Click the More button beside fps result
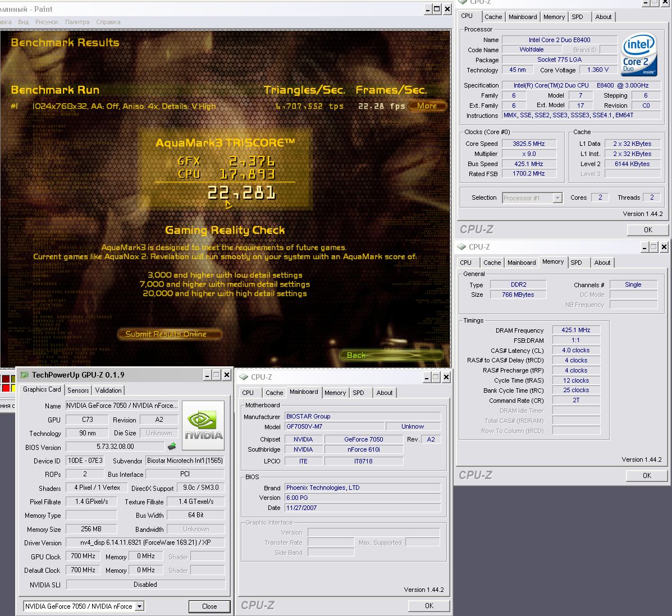The width and height of the screenshot is (672, 616). coord(427,106)
